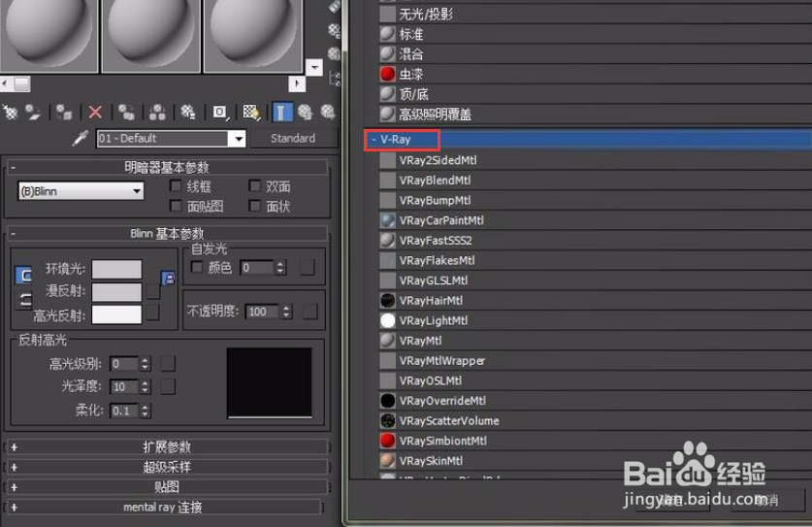The height and width of the screenshot is (527, 812).
Task: Click Put Material to Scene icon
Action: tap(33, 112)
